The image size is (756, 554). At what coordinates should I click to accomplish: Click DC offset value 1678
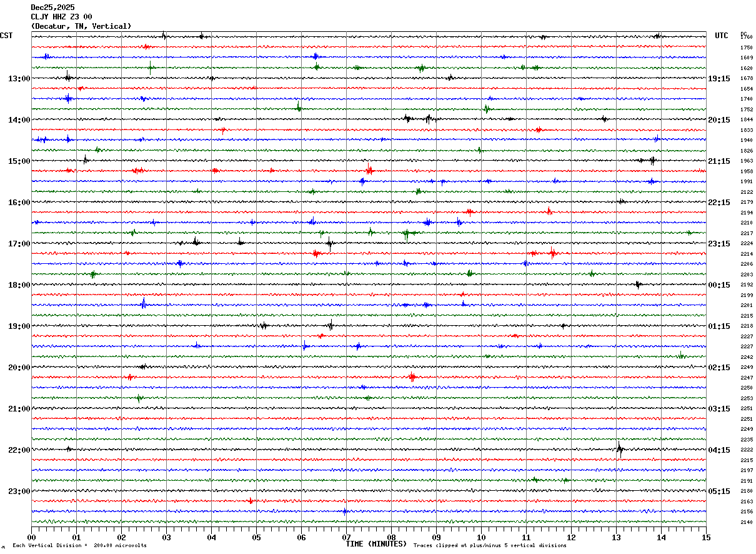coord(747,79)
